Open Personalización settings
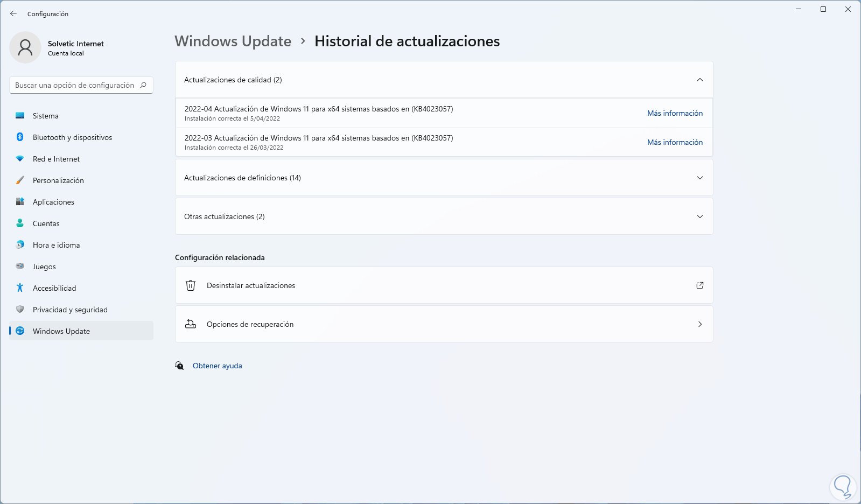The width and height of the screenshot is (861, 504). [81, 180]
